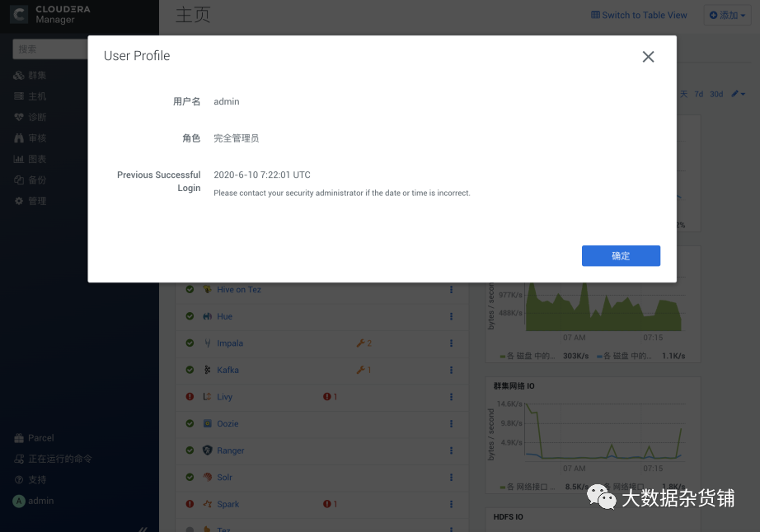Click Livy red health issue badge
The height and width of the screenshot is (532, 760).
(x=330, y=397)
